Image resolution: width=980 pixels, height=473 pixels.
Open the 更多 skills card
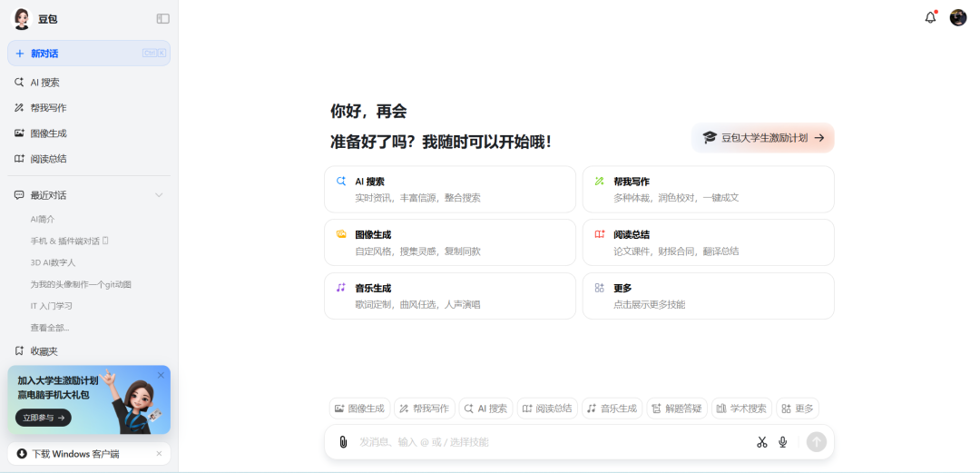pyautogui.click(x=708, y=295)
